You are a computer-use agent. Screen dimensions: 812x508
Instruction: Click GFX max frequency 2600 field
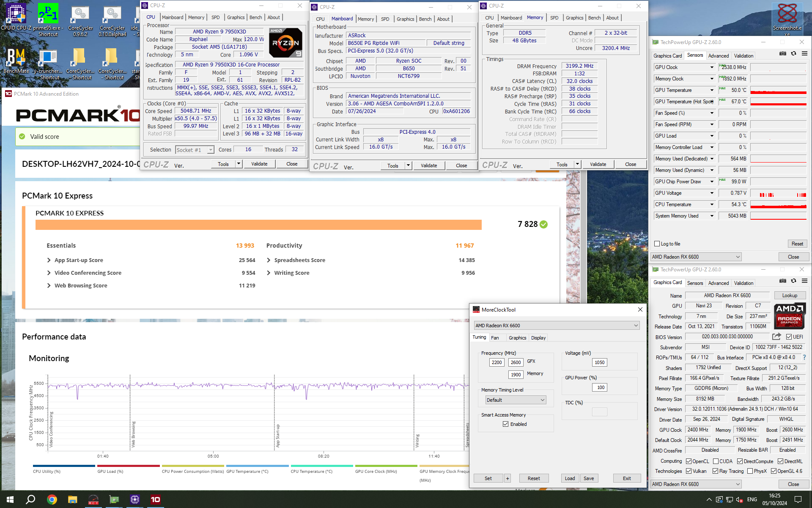516,362
